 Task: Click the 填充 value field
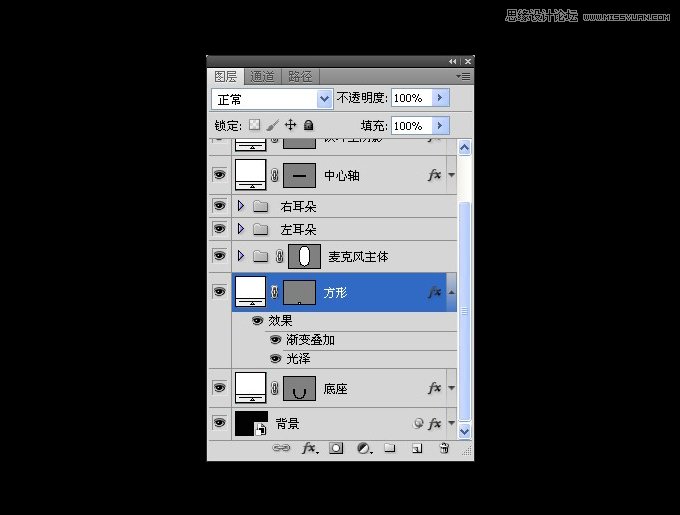[x=412, y=125]
